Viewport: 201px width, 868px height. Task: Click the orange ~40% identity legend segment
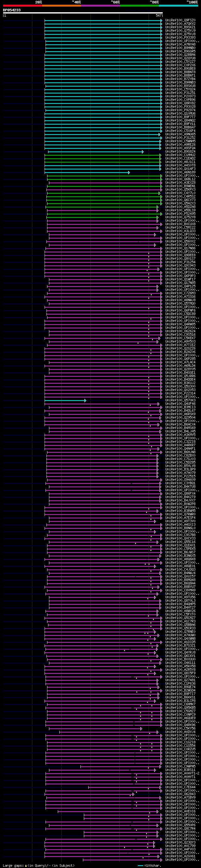(x=61, y=6)
